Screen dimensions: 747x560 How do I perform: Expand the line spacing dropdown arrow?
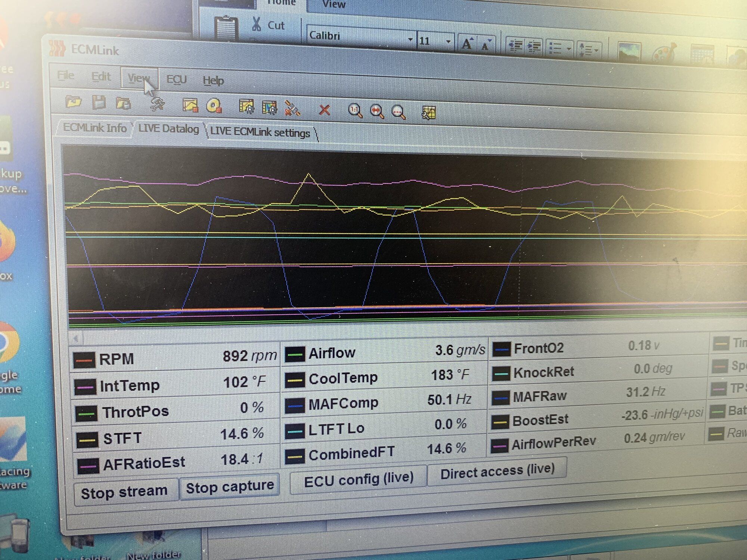point(596,50)
